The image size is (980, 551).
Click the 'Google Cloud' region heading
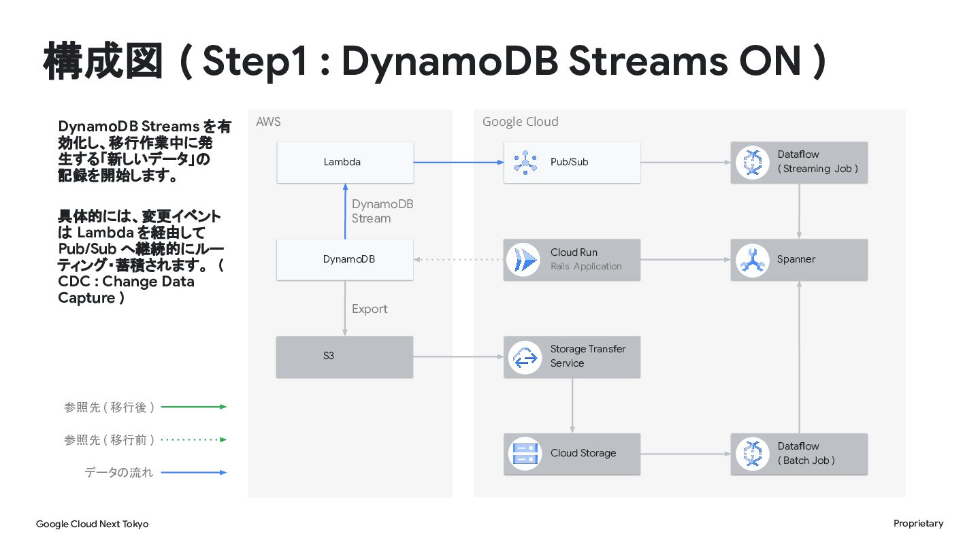coord(521,122)
